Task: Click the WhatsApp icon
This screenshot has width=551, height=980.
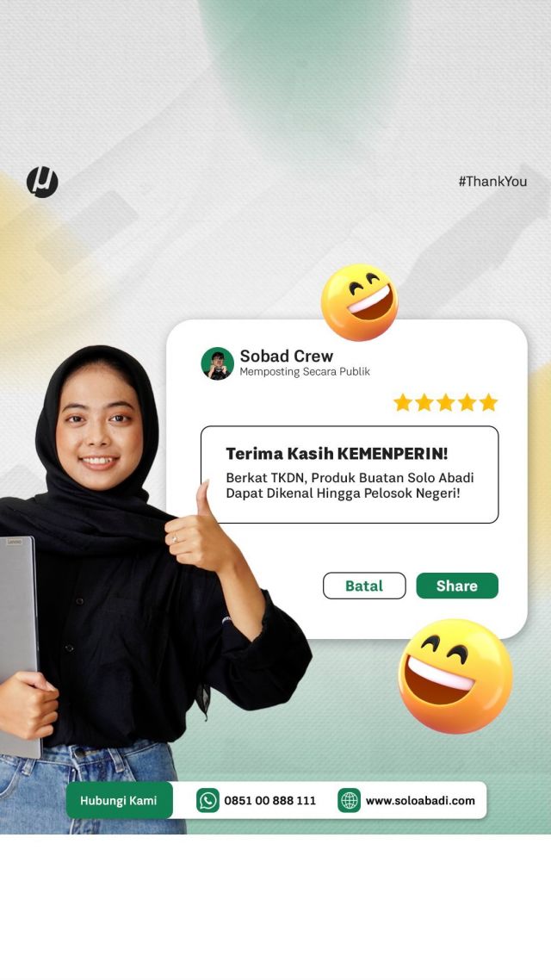Action: [x=207, y=800]
